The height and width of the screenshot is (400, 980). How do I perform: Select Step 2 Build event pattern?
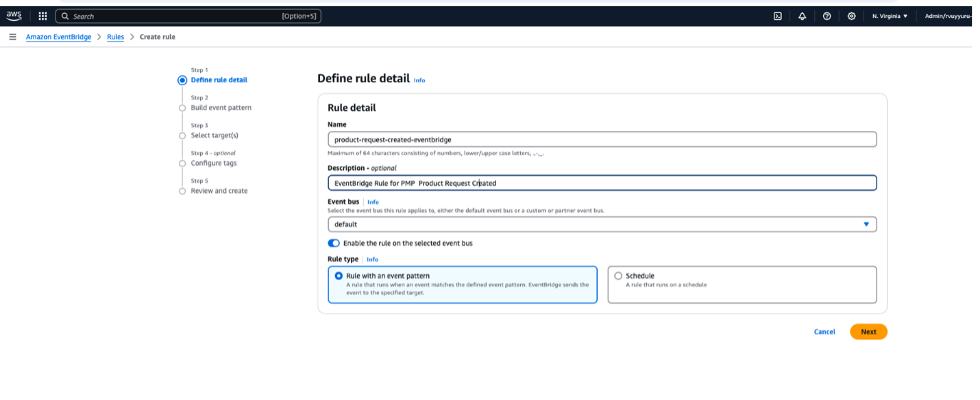[221, 108]
